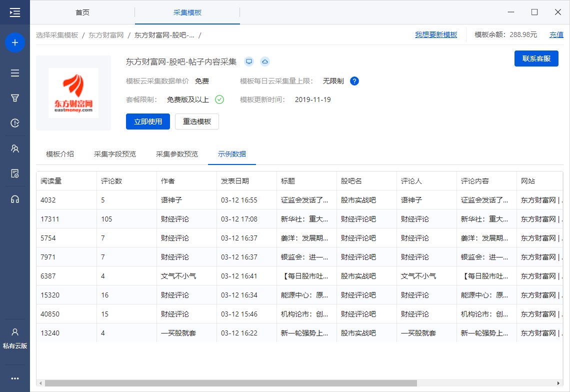The height and width of the screenshot is (392, 570).
Task: Click the 阅读量 column header
Action: (66, 181)
